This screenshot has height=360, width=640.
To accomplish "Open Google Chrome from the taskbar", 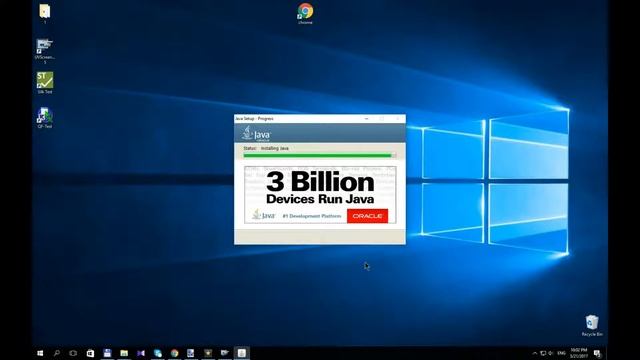I will (x=175, y=353).
